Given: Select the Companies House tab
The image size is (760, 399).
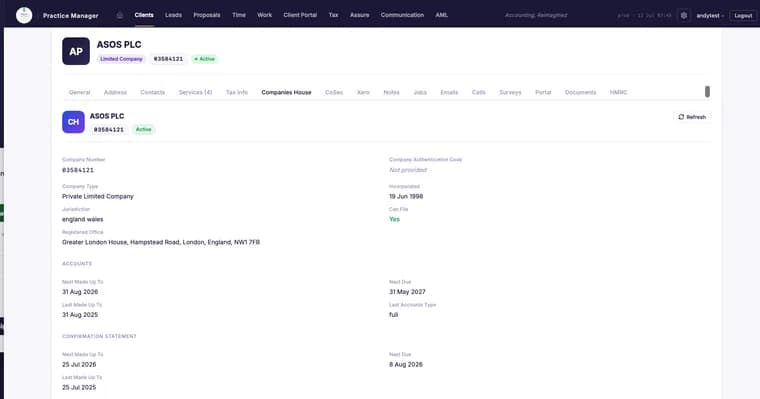Looking at the screenshot, I should coord(286,92).
